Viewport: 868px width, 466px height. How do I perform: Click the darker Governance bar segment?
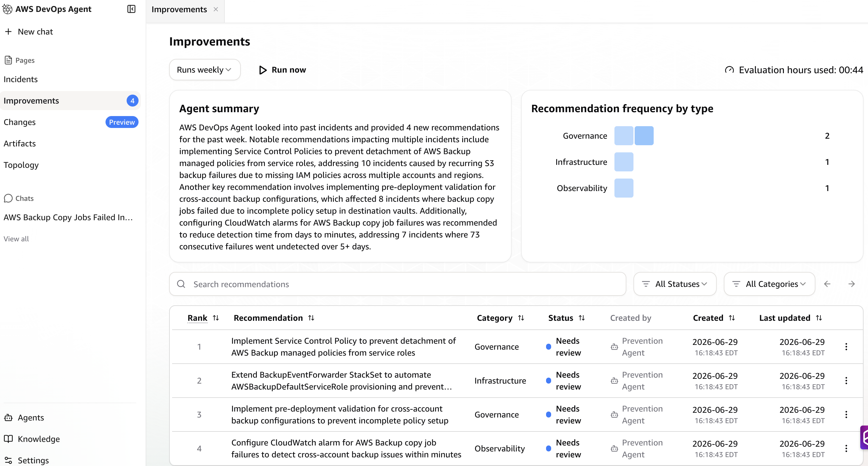[644, 136]
